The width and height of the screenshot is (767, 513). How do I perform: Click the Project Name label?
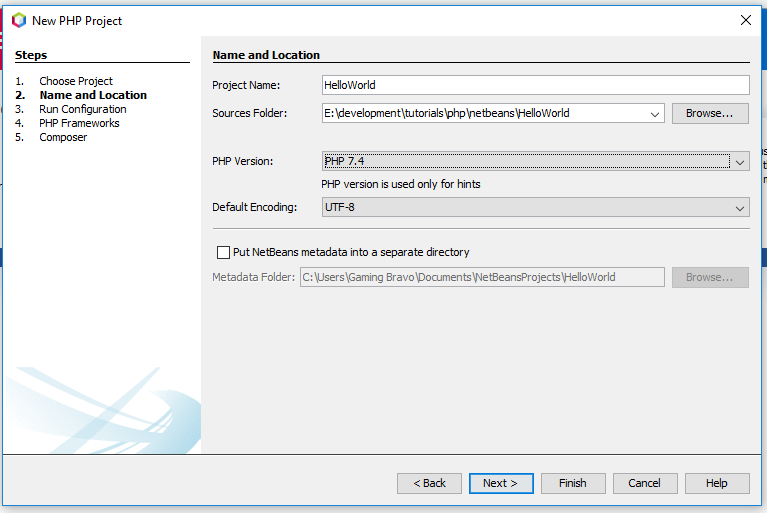pyautogui.click(x=246, y=85)
